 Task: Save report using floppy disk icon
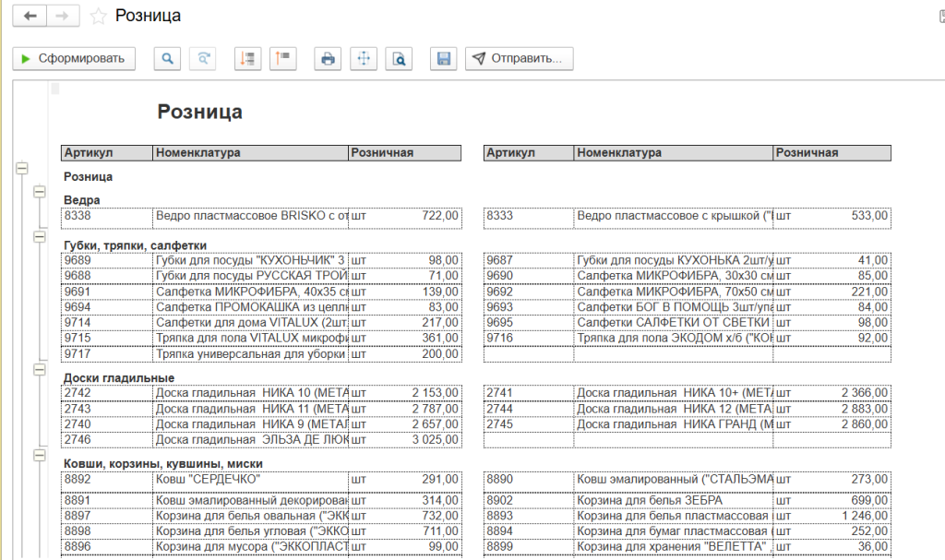(x=444, y=59)
